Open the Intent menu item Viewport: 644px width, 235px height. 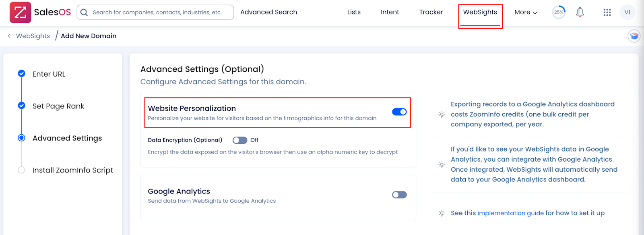[390, 12]
